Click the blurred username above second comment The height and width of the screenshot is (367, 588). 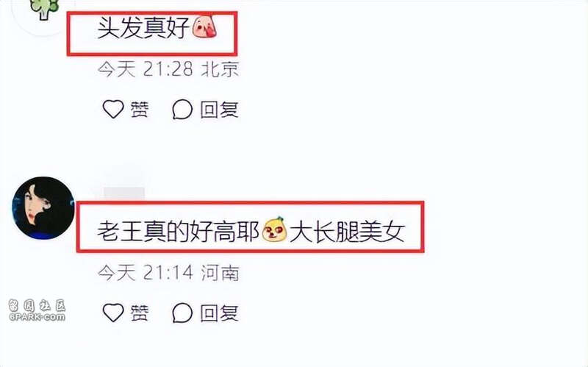coord(124,193)
